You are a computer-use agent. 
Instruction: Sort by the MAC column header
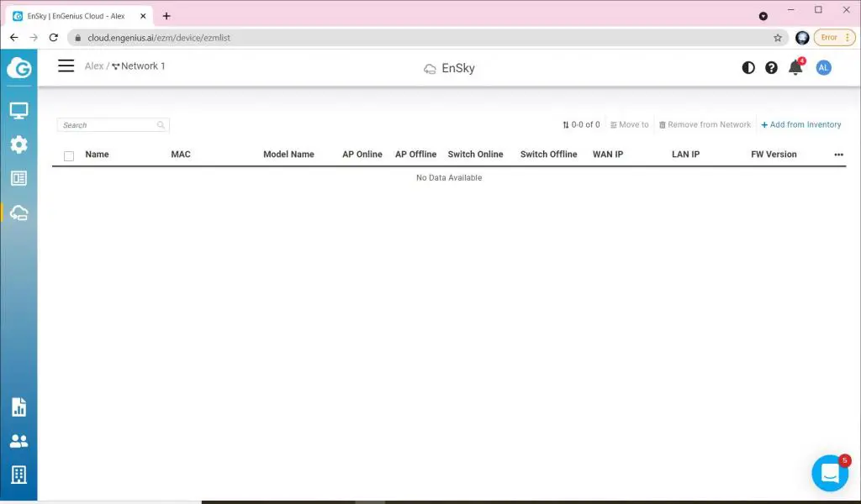[181, 155]
